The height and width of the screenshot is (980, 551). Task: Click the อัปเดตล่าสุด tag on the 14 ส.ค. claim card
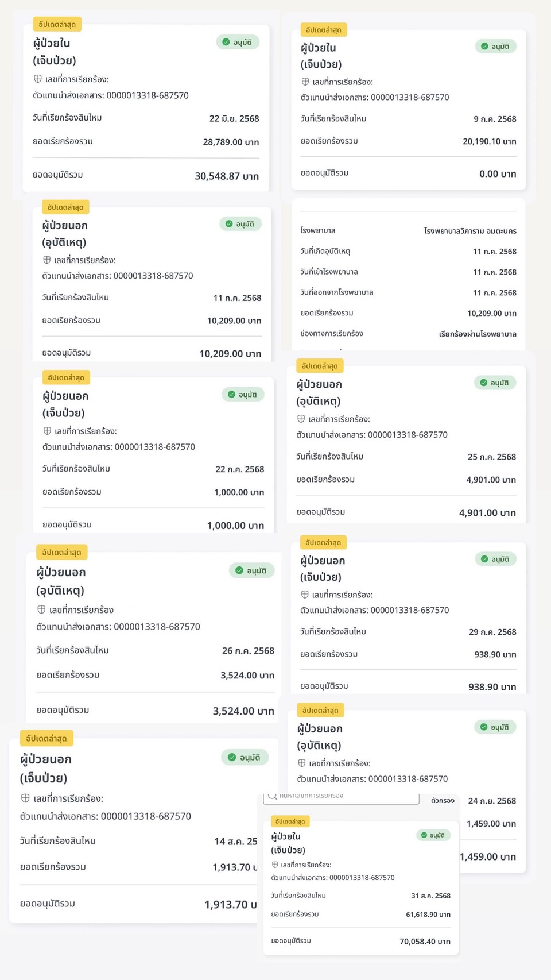click(x=46, y=738)
